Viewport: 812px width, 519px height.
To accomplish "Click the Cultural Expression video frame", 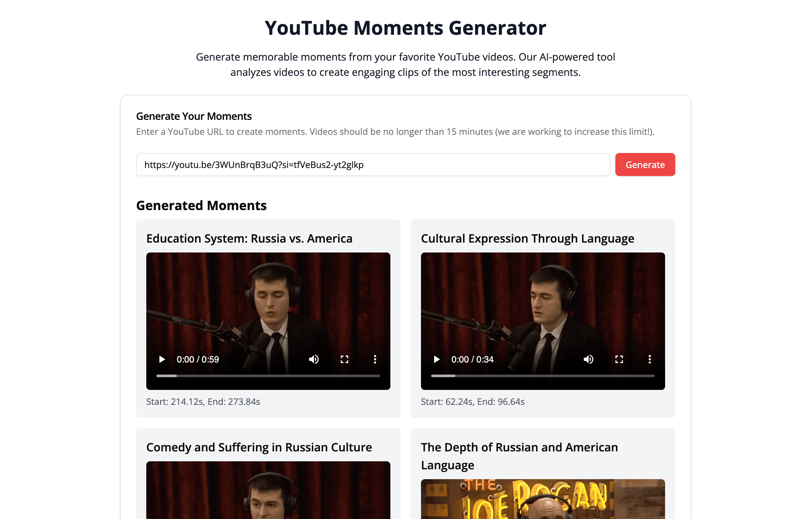I will click(x=543, y=303).
